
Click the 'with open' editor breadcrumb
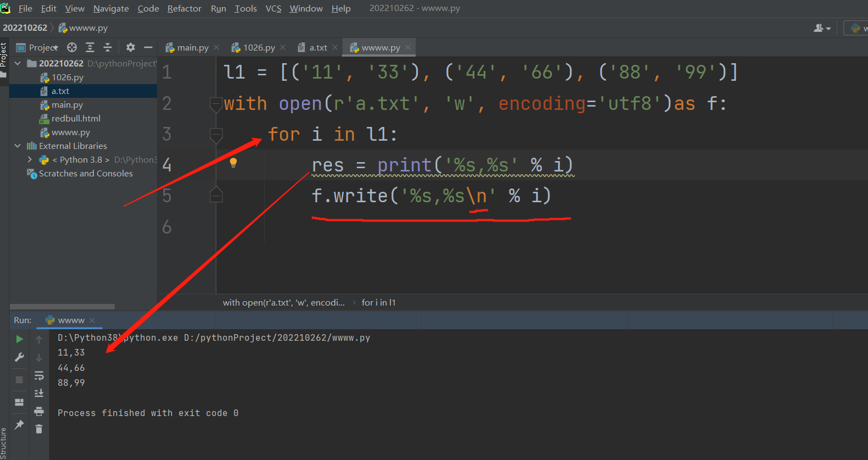click(284, 302)
